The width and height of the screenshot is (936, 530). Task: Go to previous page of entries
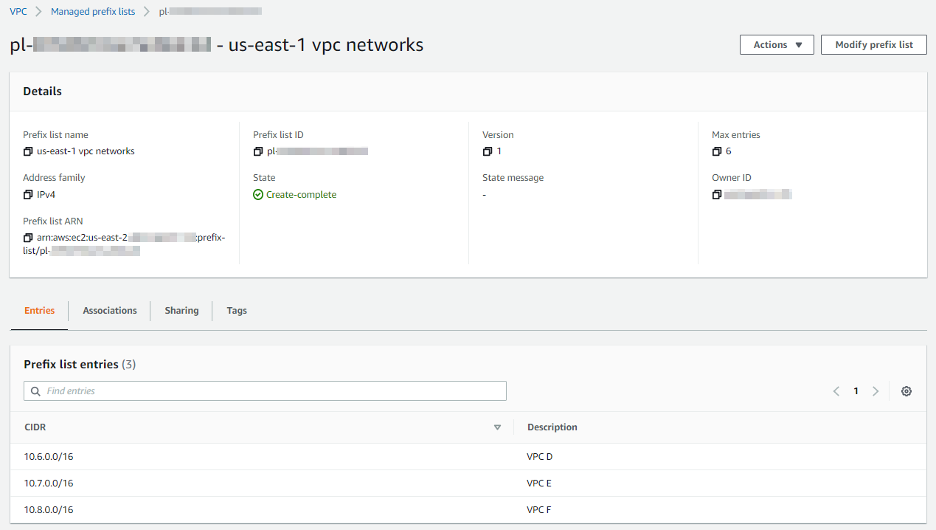836,391
